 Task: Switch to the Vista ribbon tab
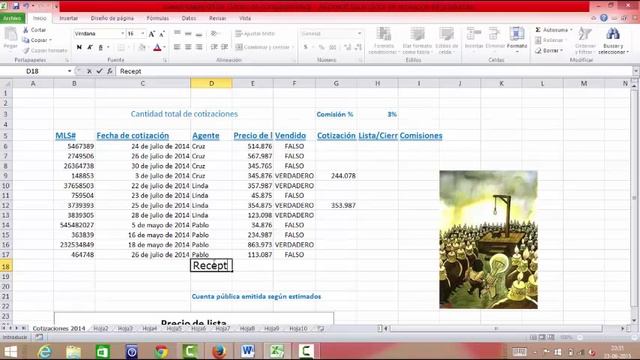click(245, 18)
